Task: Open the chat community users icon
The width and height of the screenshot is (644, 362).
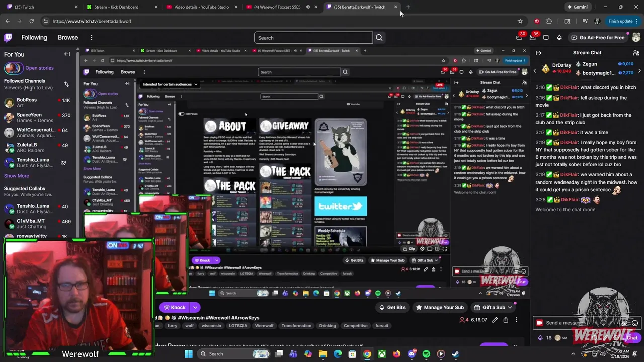Action: click(636, 53)
